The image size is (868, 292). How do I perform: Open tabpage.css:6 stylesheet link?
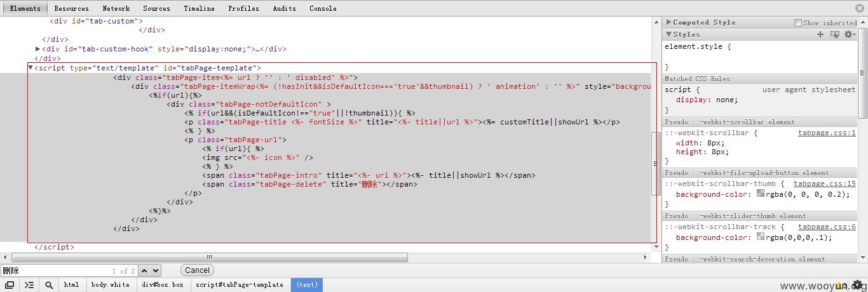pyautogui.click(x=827, y=227)
